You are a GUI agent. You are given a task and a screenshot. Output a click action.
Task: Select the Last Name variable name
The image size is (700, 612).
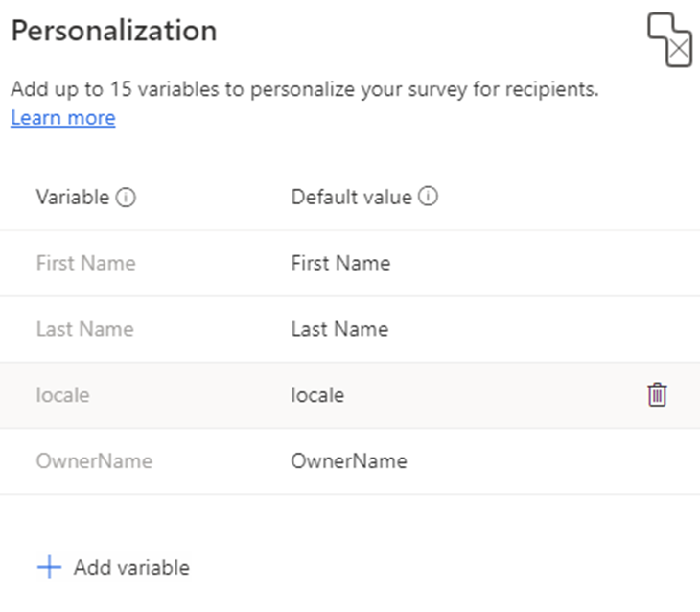pos(84,329)
